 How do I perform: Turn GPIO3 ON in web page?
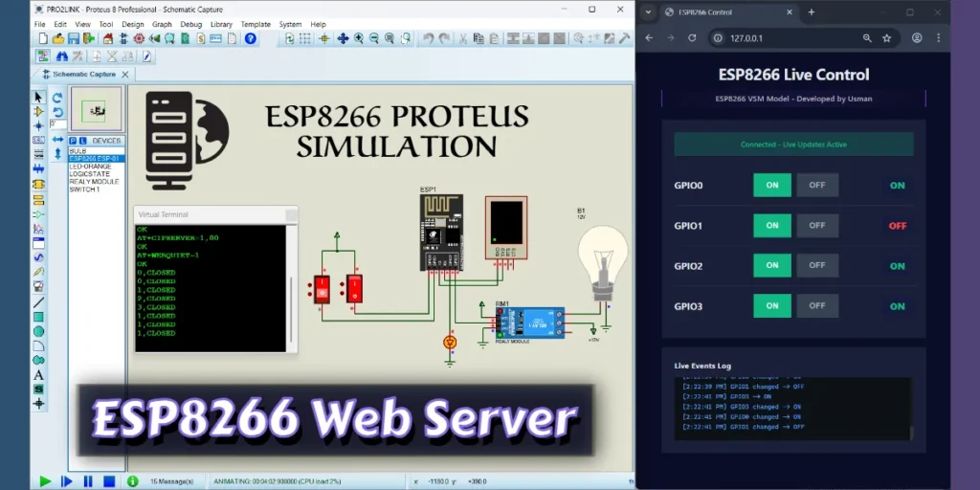click(x=772, y=305)
